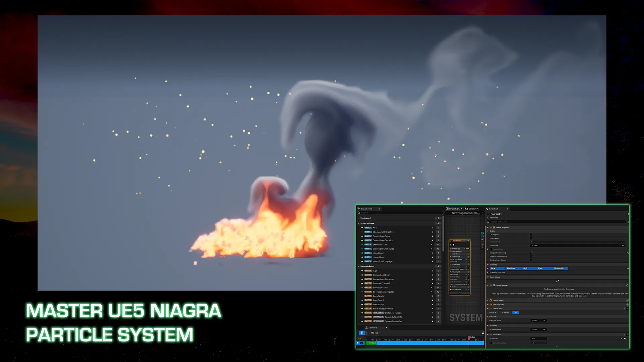
Task: Select the Parameters panel tab
Action: [x=366, y=209]
